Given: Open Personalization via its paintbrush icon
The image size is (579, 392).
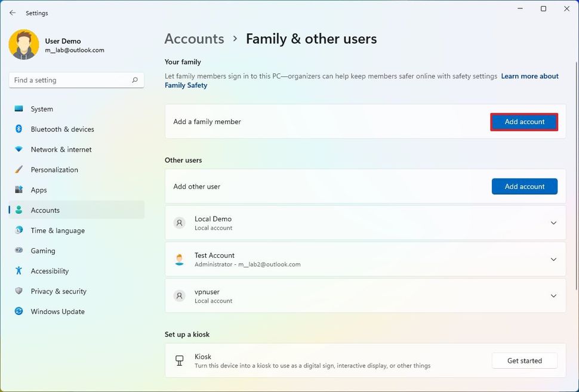Looking at the screenshot, I should [x=19, y=170].
